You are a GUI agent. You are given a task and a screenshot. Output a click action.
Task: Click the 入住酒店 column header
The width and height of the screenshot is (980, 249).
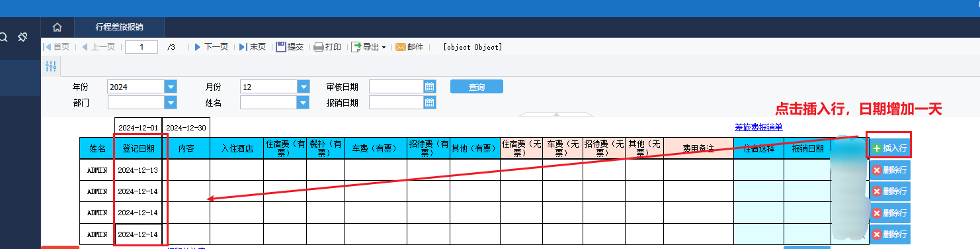[237, 149]
